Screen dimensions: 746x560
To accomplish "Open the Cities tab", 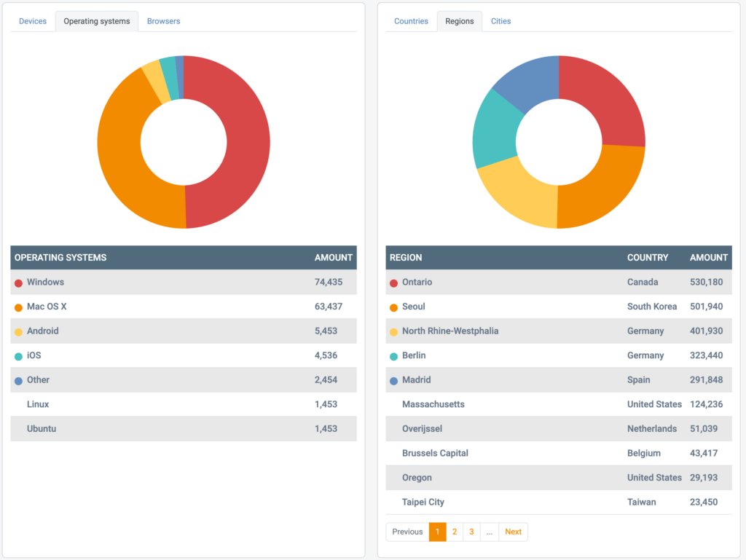I will click(500, 21).
